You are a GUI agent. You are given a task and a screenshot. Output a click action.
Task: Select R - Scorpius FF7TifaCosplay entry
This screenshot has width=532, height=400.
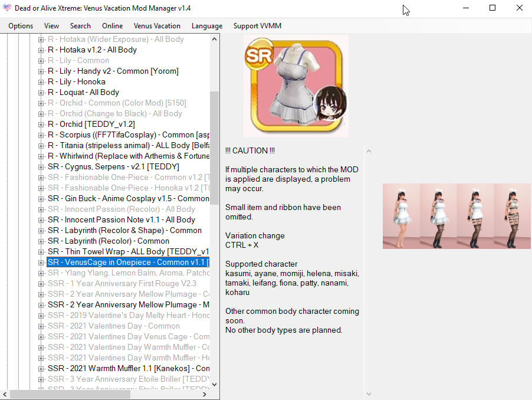[128, 135]
